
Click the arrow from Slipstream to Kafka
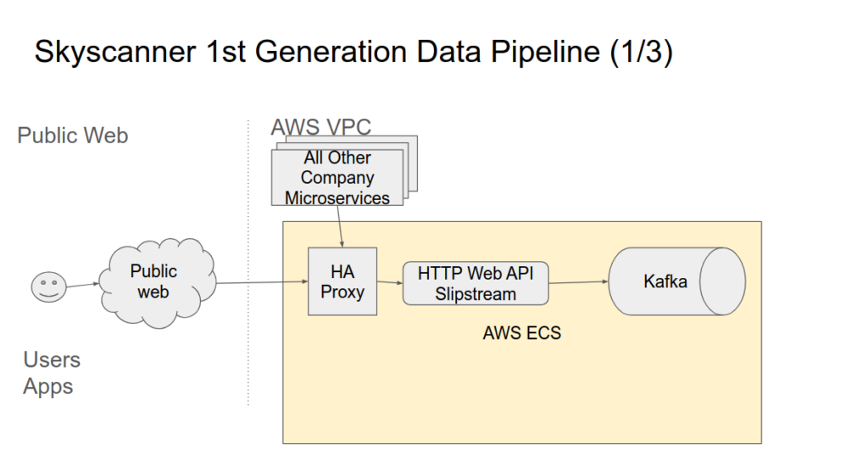click(578, 283)
